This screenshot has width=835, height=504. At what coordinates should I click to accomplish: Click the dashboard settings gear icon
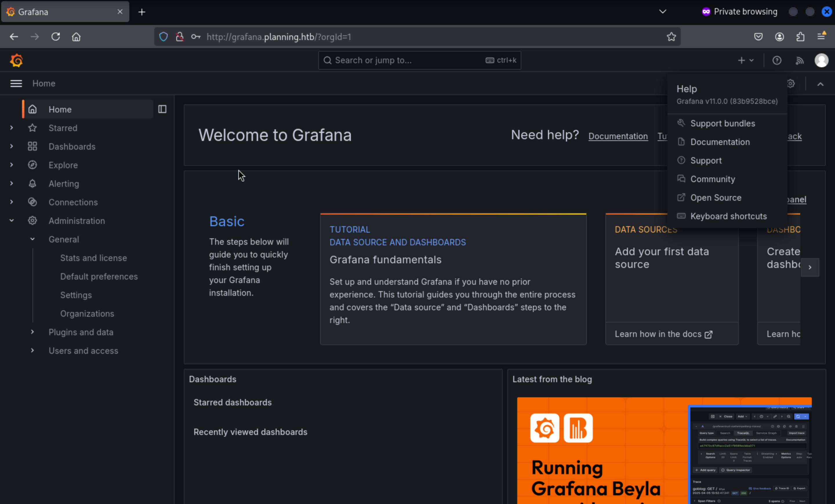click(x=791, y=84)
